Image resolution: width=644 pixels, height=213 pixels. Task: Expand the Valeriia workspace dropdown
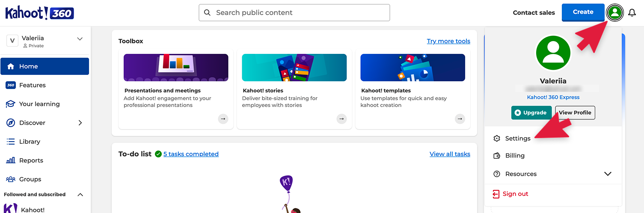(80, 39)
